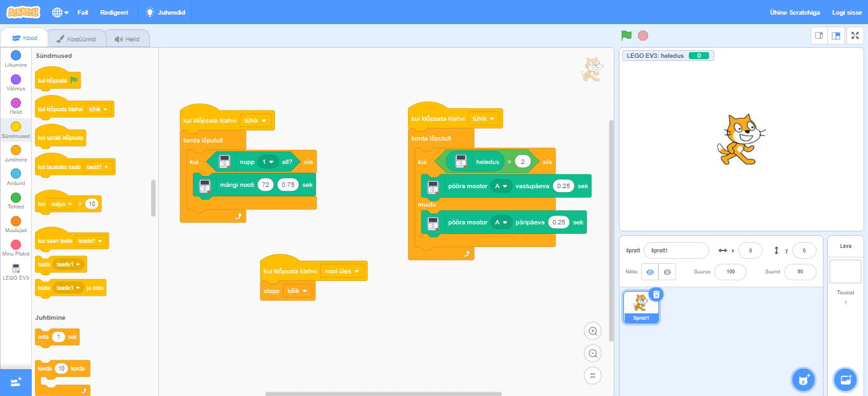
Task: Zoom out the code workspace
Action: pos(593,353)
